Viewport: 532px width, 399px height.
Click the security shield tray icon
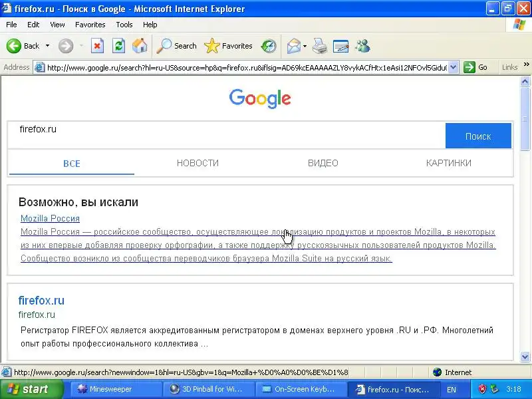482,389
